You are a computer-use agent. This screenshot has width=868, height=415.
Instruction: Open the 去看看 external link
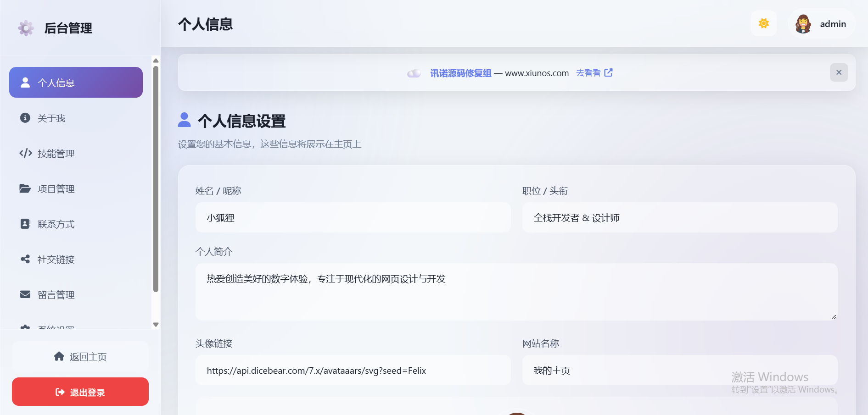point(594,73)
